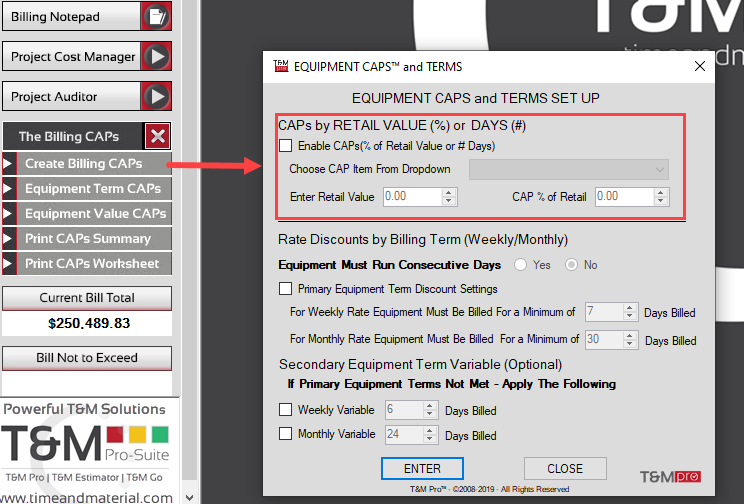This screenshot has height=504, width=744.
Task: Check the Weekly Variable checkbox
Action: pos(286,410)
